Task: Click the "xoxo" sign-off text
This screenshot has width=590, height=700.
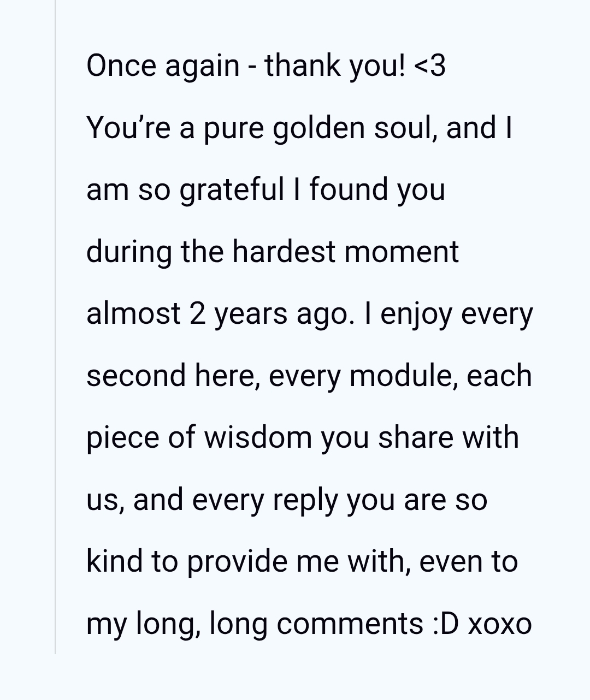Action: pos(500,624)
